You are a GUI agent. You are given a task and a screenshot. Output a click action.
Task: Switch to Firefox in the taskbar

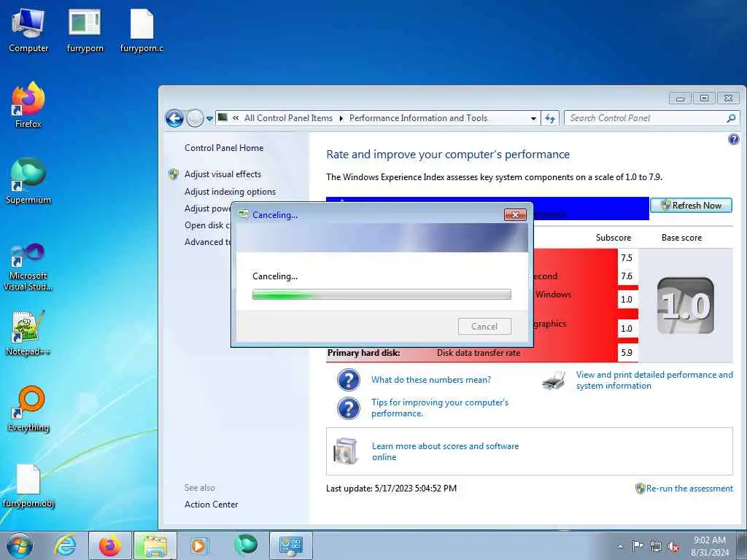tap(110, 545)
